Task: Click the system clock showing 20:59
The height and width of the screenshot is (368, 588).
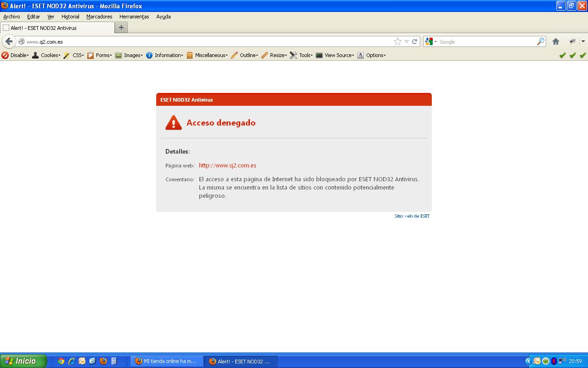Action: point(575,361)
